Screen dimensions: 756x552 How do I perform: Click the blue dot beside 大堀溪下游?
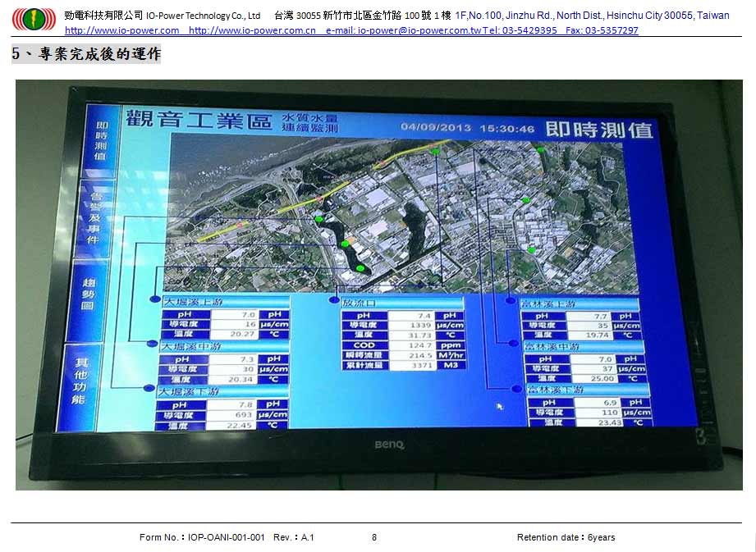pos(149,388)
